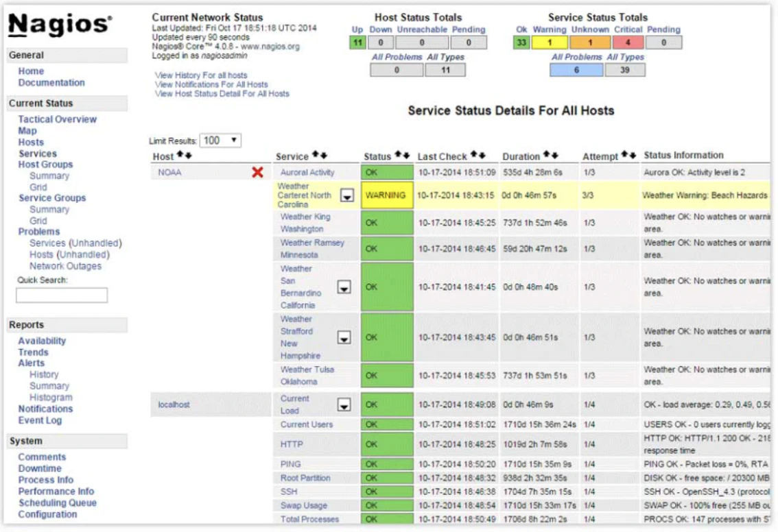
Task: Open the HTTP service link
Action: click(292, 444)
